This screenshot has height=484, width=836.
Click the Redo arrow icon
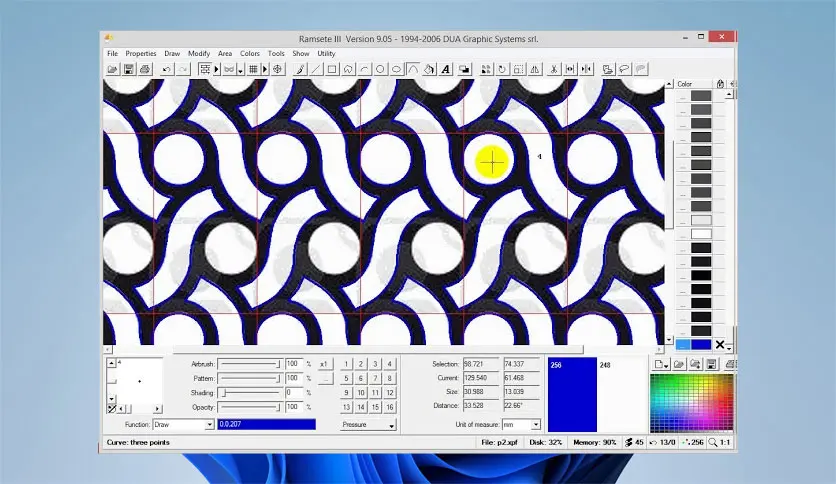click(183, 69)
